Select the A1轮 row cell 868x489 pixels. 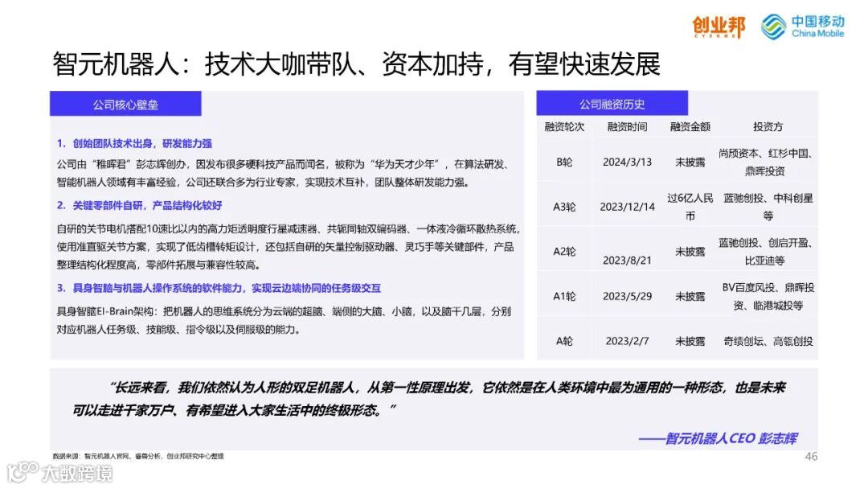click(564, 297)
